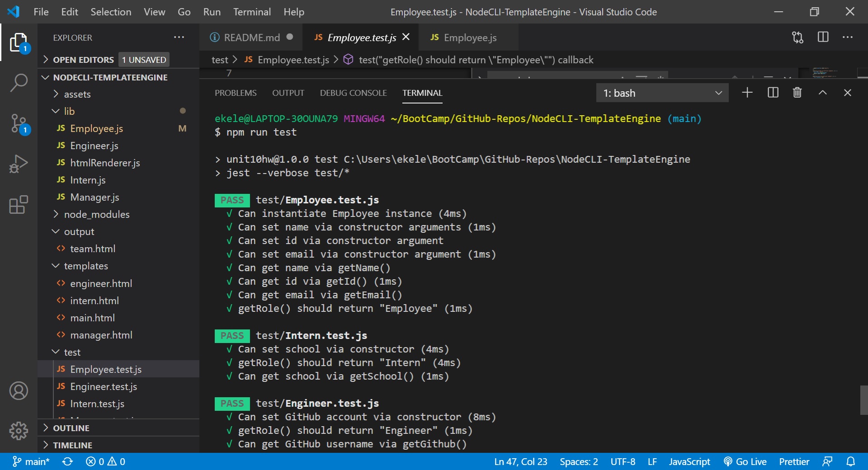This screenshot has width=868, height=470.
Task: Change language mode JavaScript in status bar
Action: click(x=689, y=461)
